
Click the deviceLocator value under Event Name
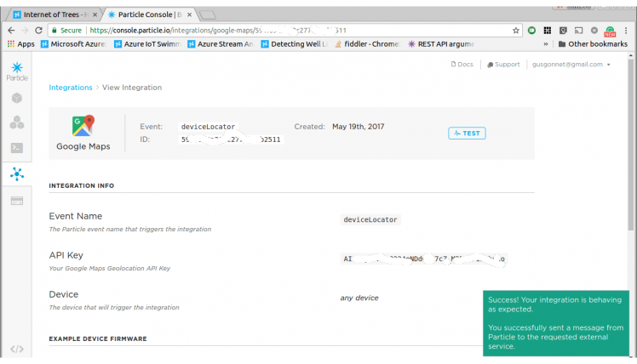coord(370,219)
